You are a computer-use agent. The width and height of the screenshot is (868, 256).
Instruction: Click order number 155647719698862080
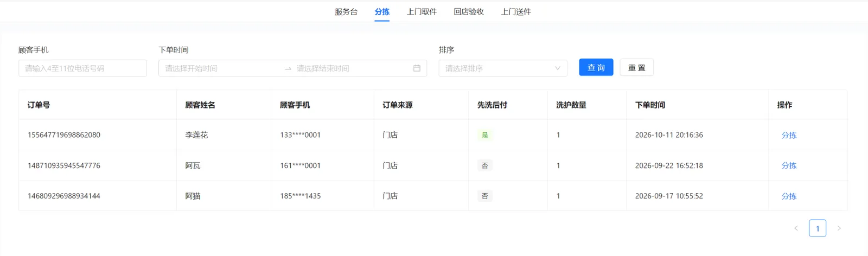tap(64, 135)
